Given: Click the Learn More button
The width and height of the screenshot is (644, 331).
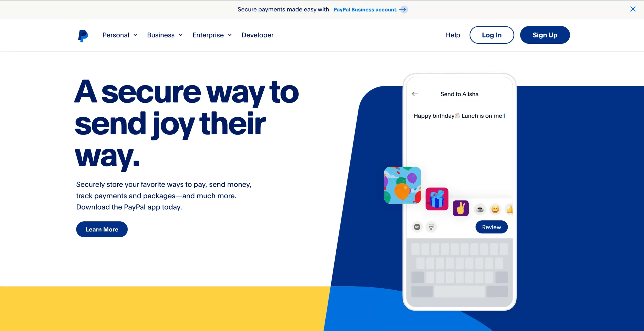Looking at the screenshot, I should 102,229.
